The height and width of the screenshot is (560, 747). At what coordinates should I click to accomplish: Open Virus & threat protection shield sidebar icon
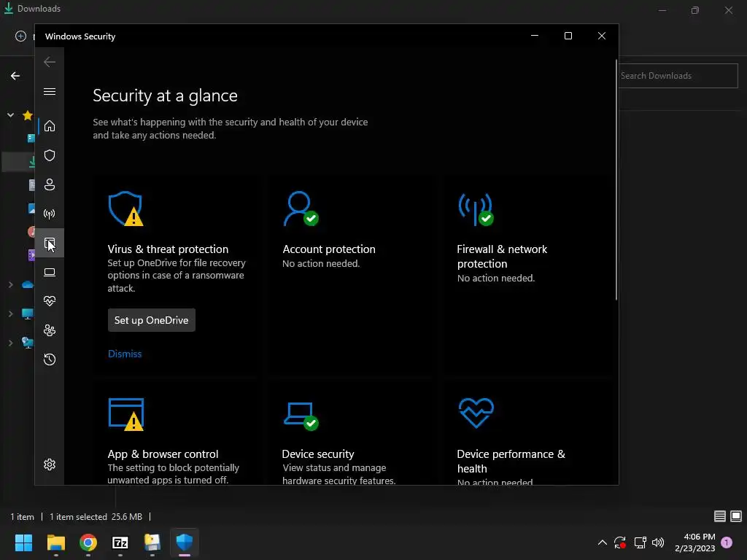[50, 155]
